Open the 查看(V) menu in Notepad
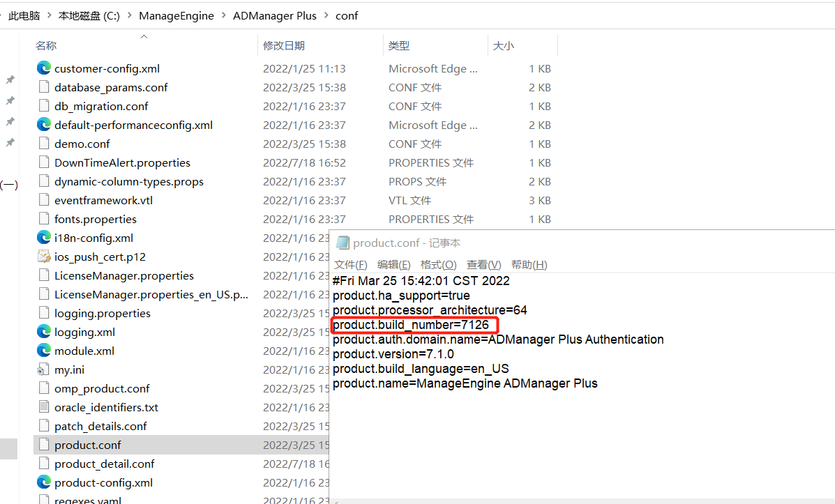The width and height of the screenshot is (835, 504). pos(483,264)
